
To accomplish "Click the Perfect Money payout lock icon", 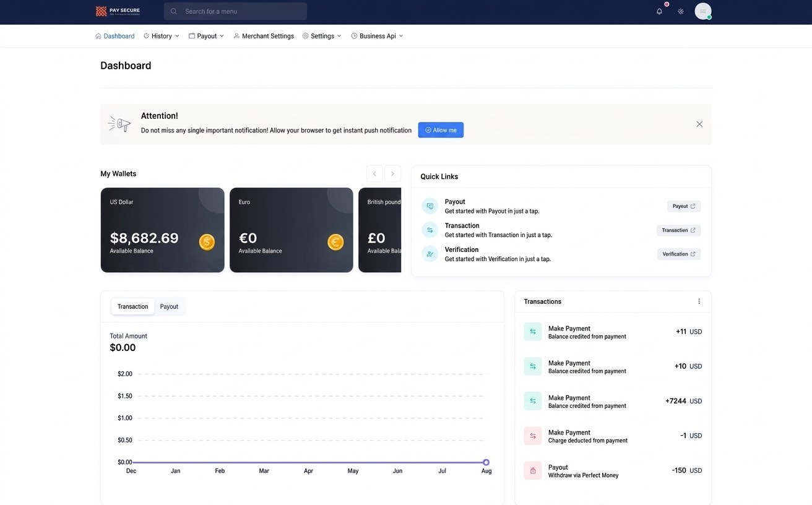I will pos(533,470).
